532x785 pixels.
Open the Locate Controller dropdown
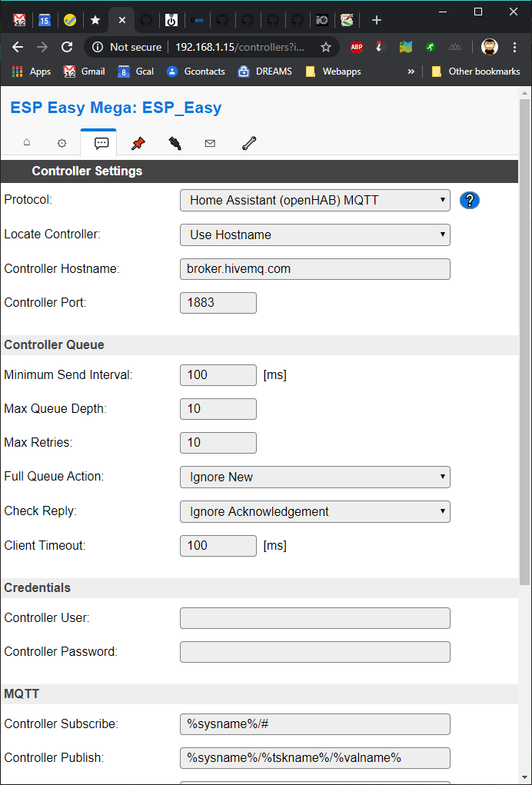(315, 235)
